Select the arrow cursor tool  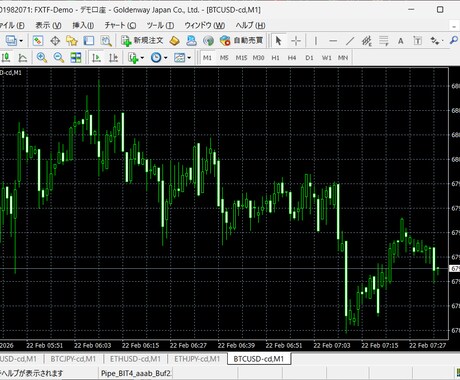[278, 41]
